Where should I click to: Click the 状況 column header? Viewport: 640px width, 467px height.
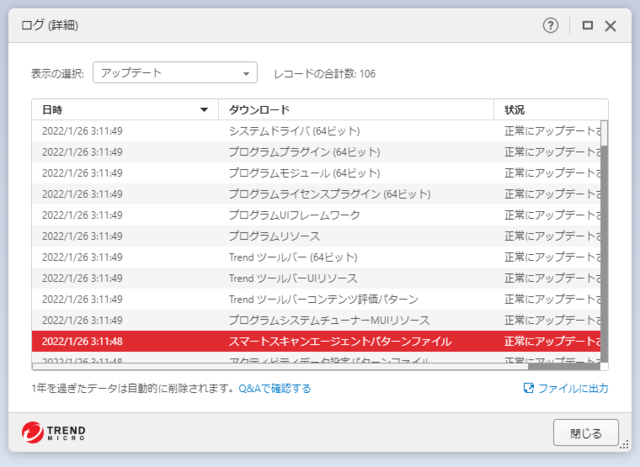point(551,109)
